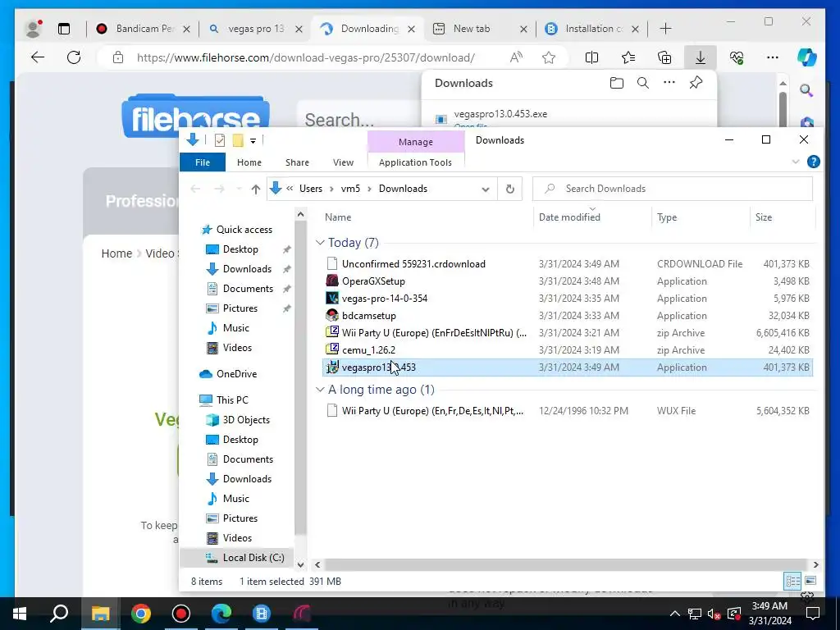Switch to the Installation Edge tab
840x630 pixels.
tap(593, 29)
